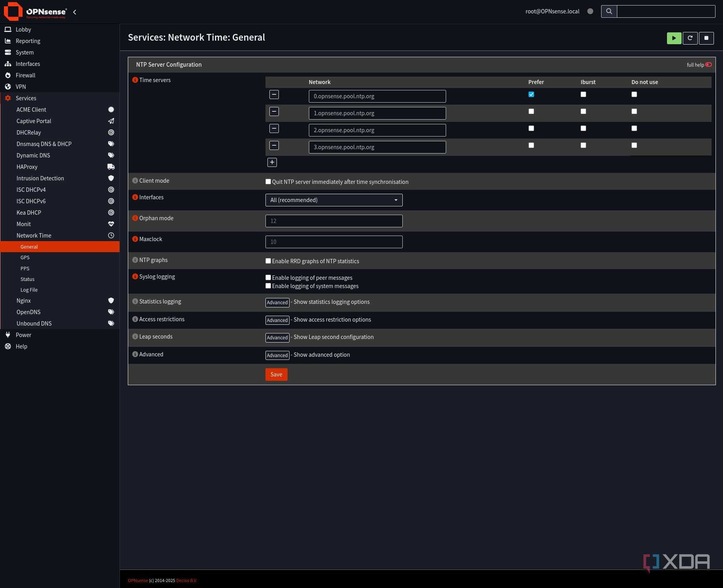Collapse the Network Time submenu

pyautogui.click(x=60, y=236)
